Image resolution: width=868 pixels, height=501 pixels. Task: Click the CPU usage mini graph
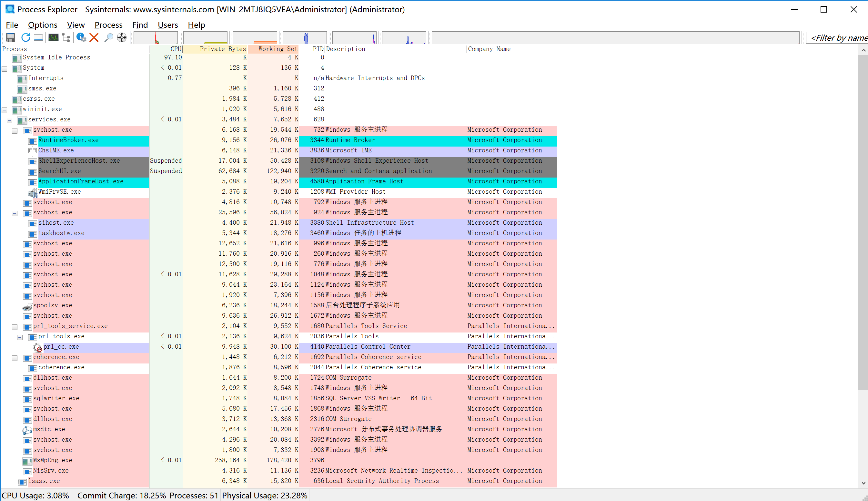[x=156, y=37]
